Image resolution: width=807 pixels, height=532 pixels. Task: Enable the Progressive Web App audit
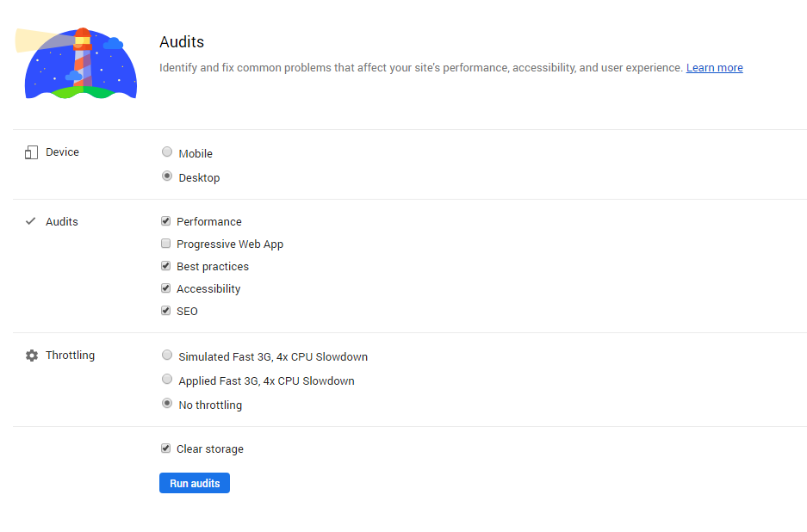[166, 244]
